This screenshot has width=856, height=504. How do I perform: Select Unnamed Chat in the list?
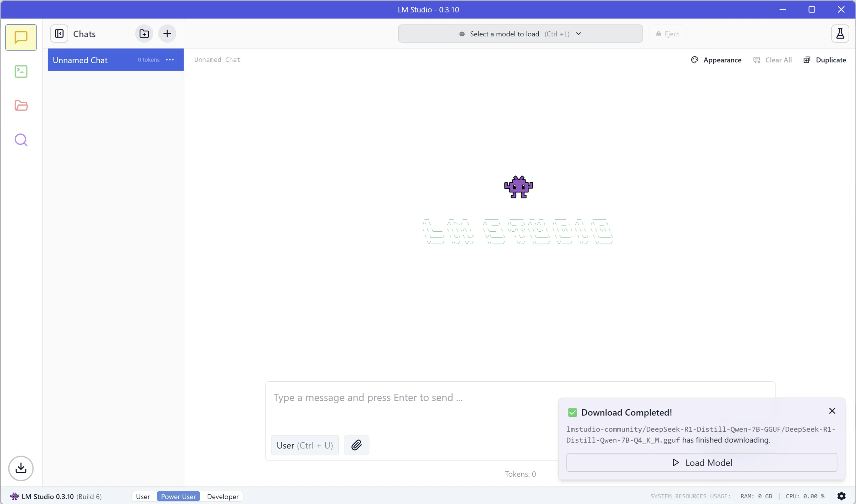point(115,60)
